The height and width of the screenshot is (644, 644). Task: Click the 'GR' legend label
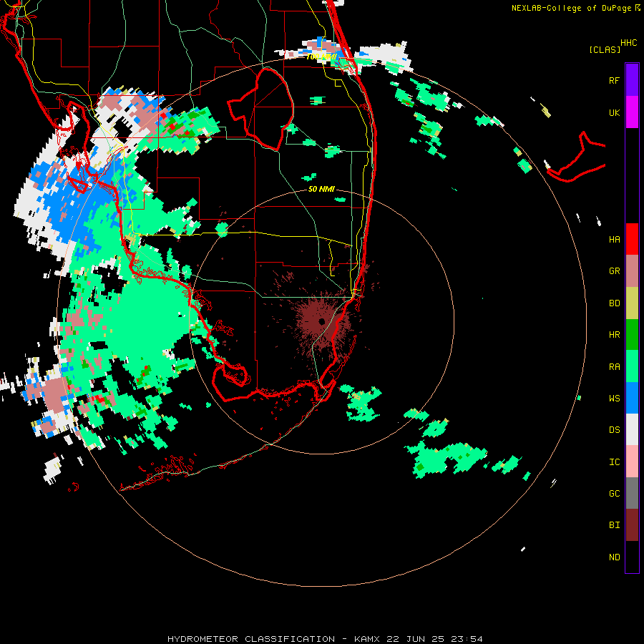point(614,271)
